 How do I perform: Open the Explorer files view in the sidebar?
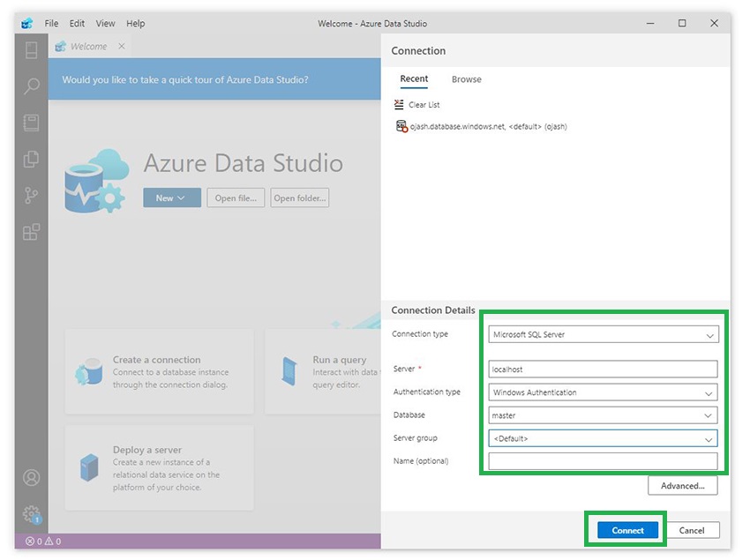[x=31, y=160]
